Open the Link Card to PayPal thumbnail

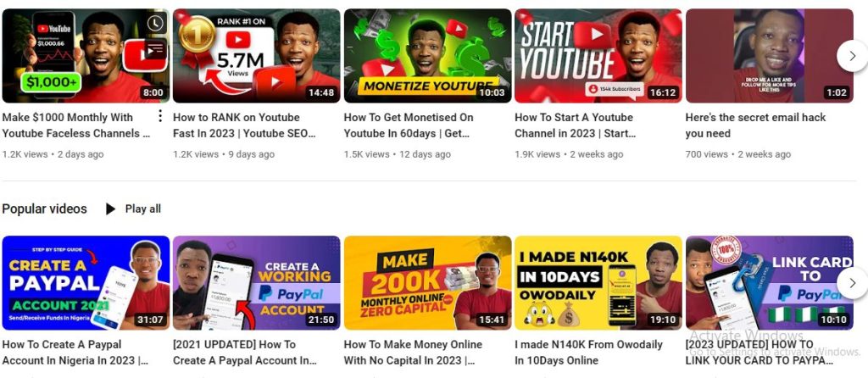(770, 283)
